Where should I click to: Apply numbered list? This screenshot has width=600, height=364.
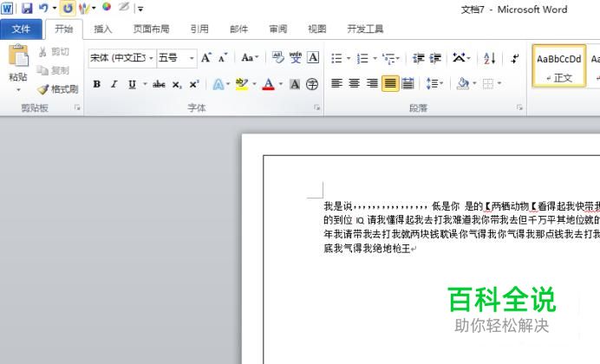coord(362,58)
